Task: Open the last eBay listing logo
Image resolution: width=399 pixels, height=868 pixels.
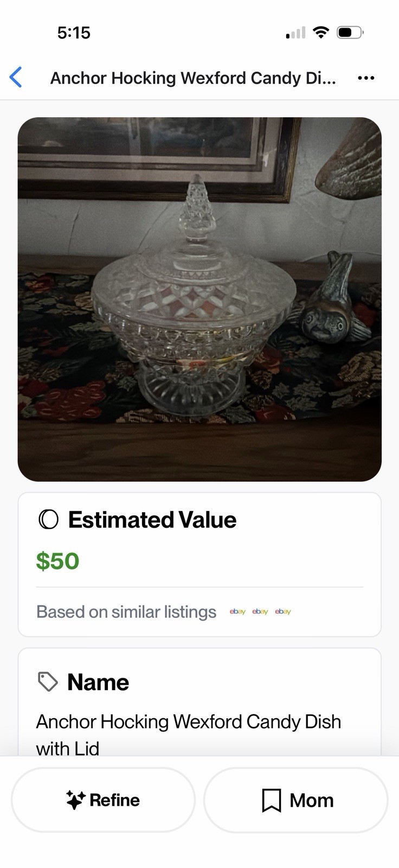Action: click(x=283, y=612)
